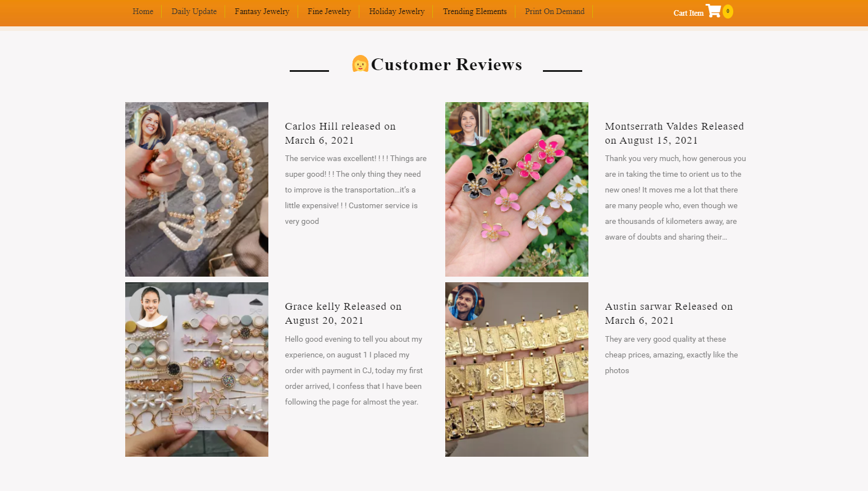This screenshot has width=868, height=491.
Task: Open Fantasy Jewelry category
Action: pyautogui.click(x=262, y=11)
